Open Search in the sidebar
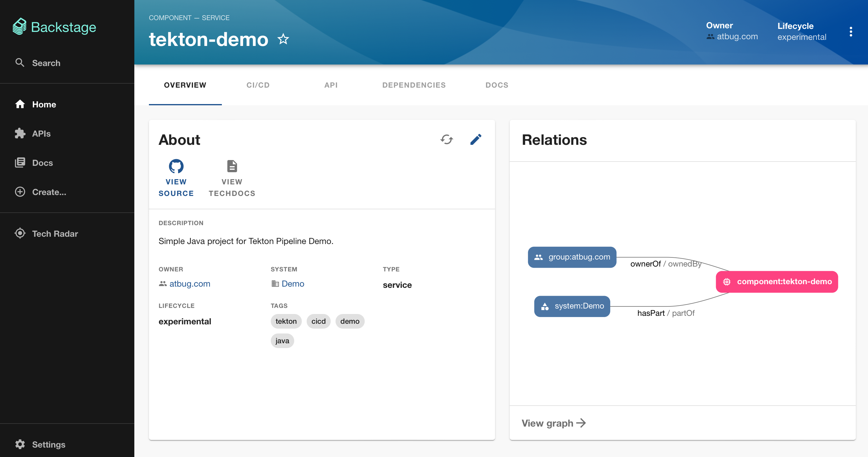 46,63
